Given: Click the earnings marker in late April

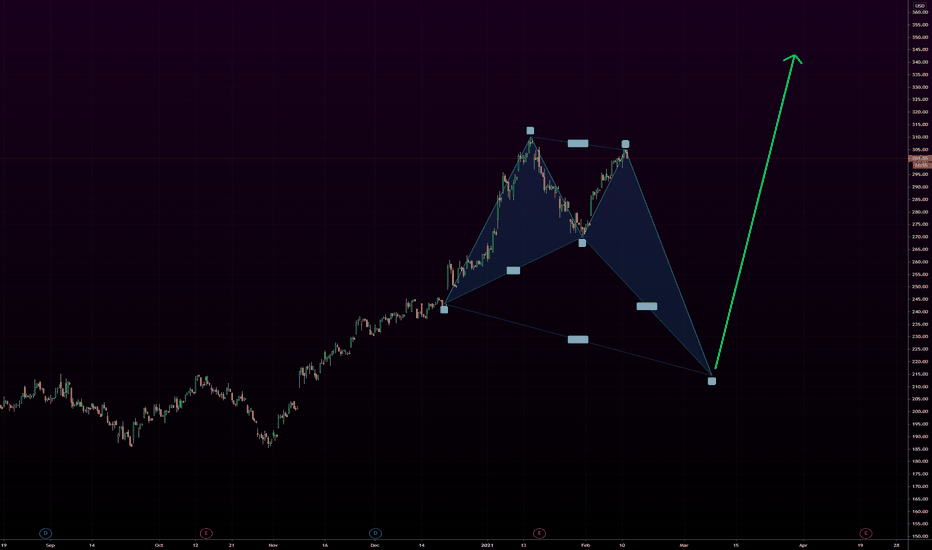Looking at the screenshot, I should click(x=865, y=533).
